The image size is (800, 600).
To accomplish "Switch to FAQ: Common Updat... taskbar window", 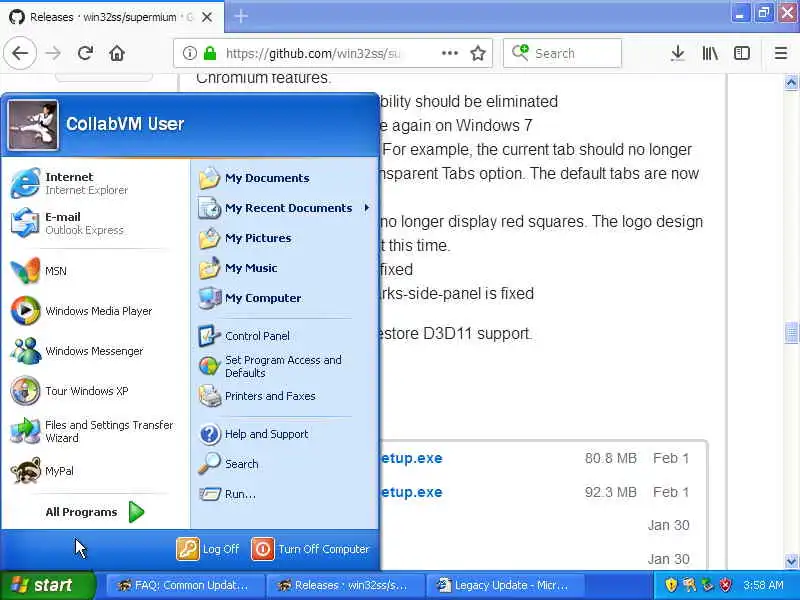I will click(x=186, y=585).
